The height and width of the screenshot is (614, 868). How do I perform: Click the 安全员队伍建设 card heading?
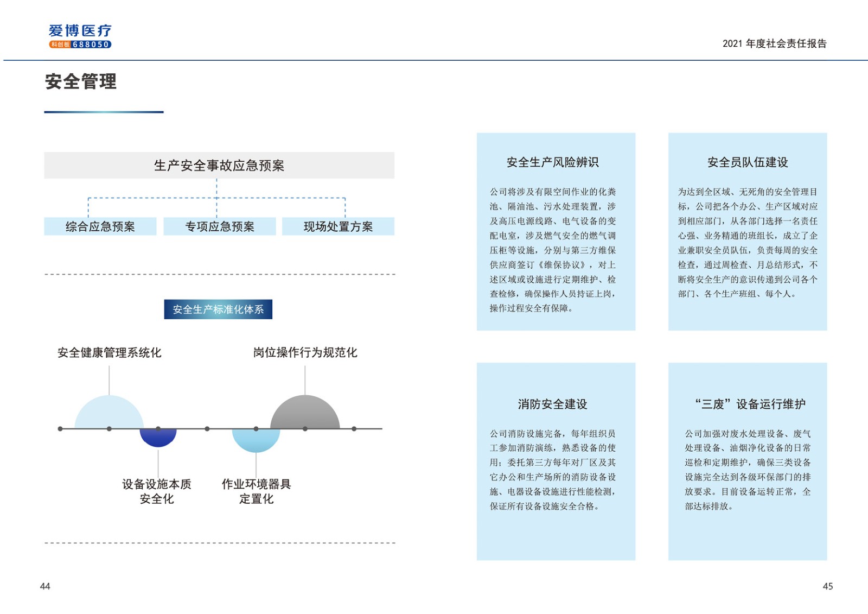click(747, 162)
